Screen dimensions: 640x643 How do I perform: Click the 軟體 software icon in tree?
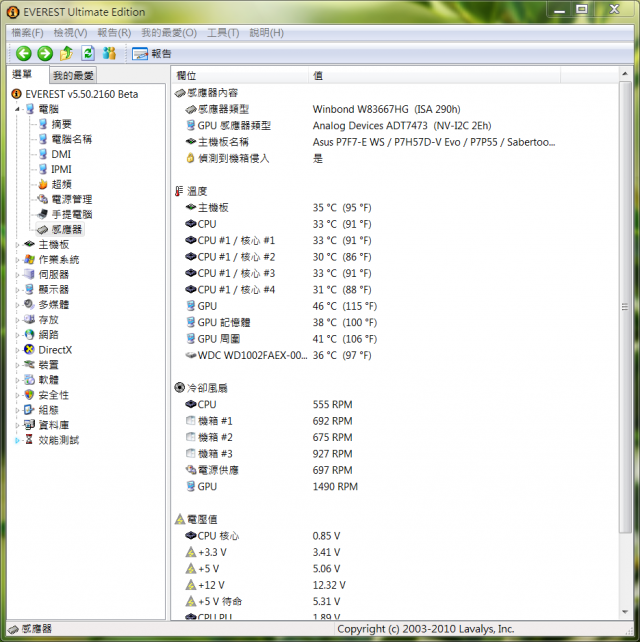(29, 380)
